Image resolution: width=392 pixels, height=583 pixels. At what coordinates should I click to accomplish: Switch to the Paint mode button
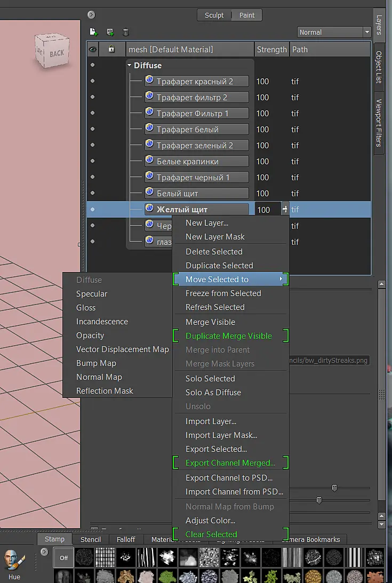pos(247,15)
